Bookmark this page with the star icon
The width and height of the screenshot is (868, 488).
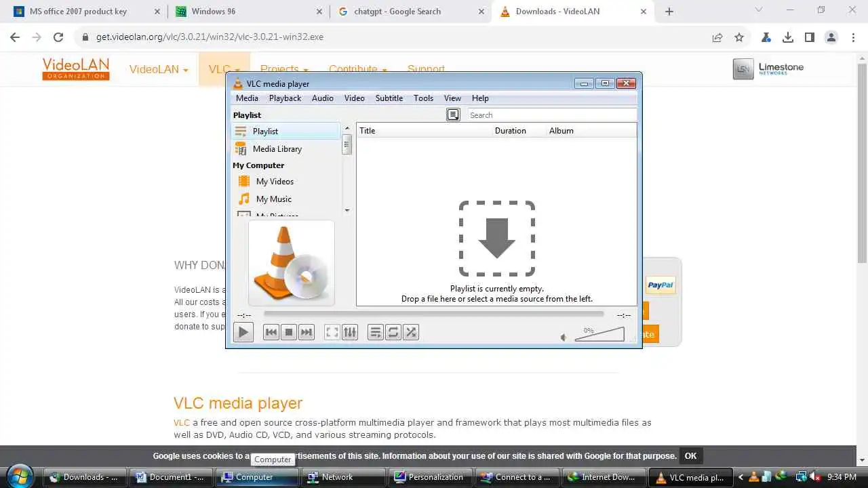click(x=739, y=37)
